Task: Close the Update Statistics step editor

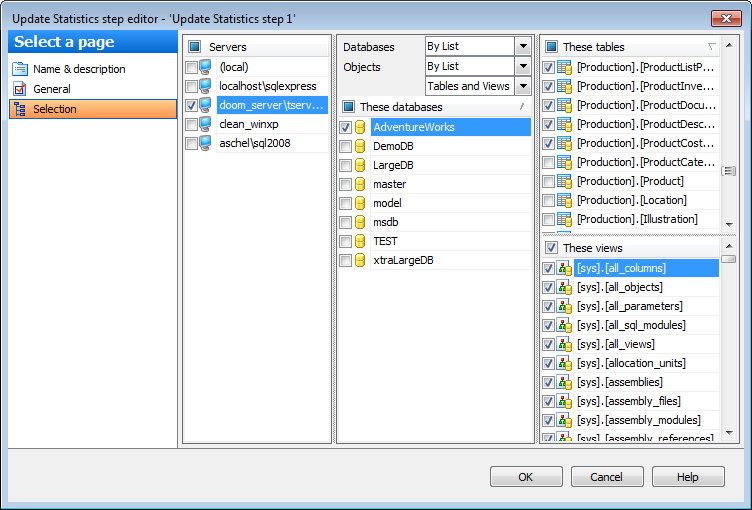Action: coord(726,19)
